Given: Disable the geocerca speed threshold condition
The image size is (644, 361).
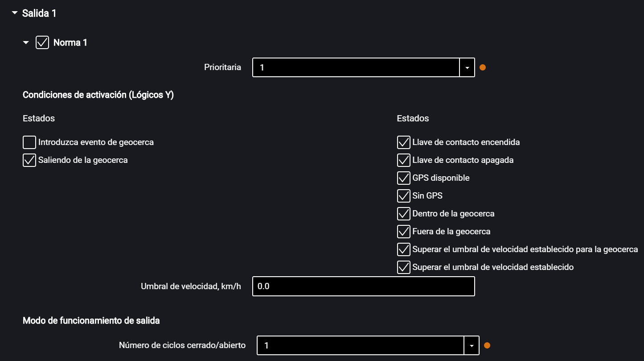Looking at the screenshot, I should point(403,249).
